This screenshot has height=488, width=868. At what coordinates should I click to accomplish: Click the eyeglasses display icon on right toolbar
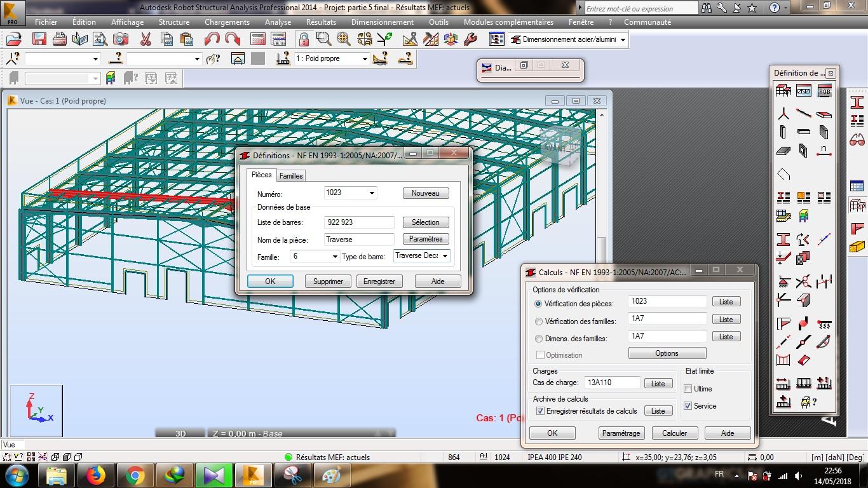[x=857, y=139]
